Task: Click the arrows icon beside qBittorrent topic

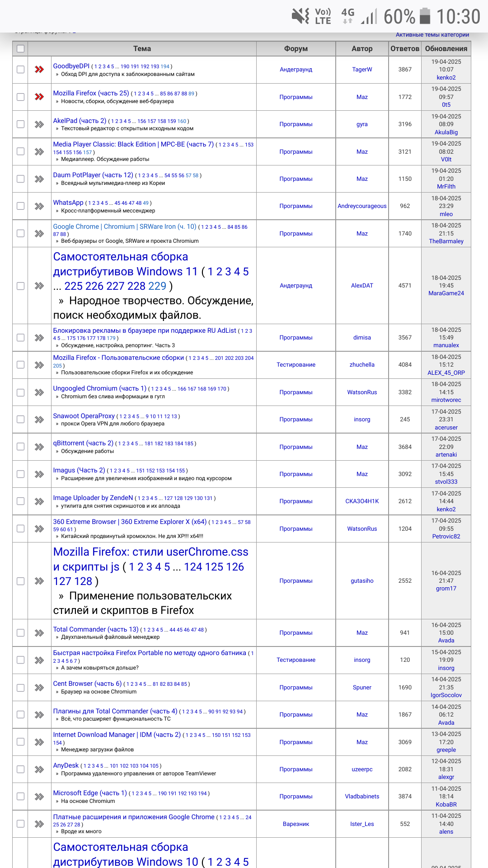Action: pos(39,447)
